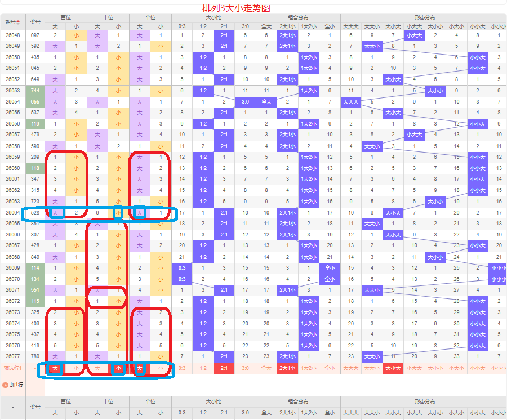Click the top 组合分布 column header
The height and width of the screenshot is (420, 507).
[298, 17]
